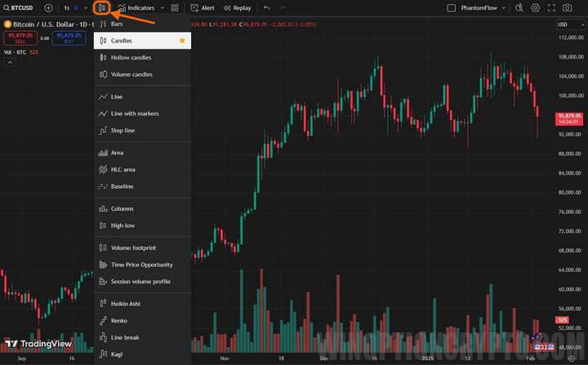Click the red SELL price button
The width and height of the screenshot is (588, 365).
20,38
